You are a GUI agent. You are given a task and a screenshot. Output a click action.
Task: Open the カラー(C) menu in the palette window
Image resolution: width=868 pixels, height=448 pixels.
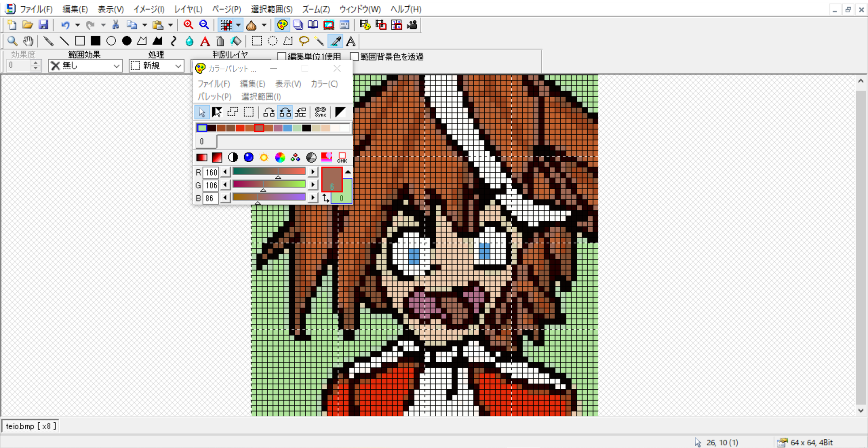tap(324, 84)
